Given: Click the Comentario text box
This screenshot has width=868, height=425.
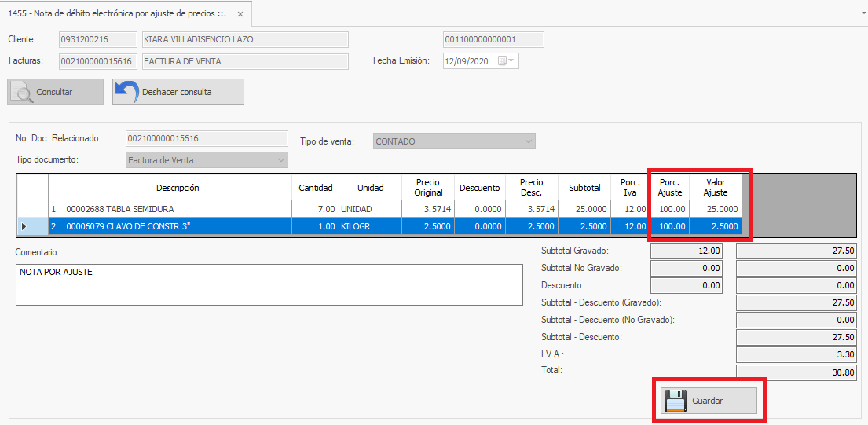Looking at the screenshot, I should [x=269, y=284].
